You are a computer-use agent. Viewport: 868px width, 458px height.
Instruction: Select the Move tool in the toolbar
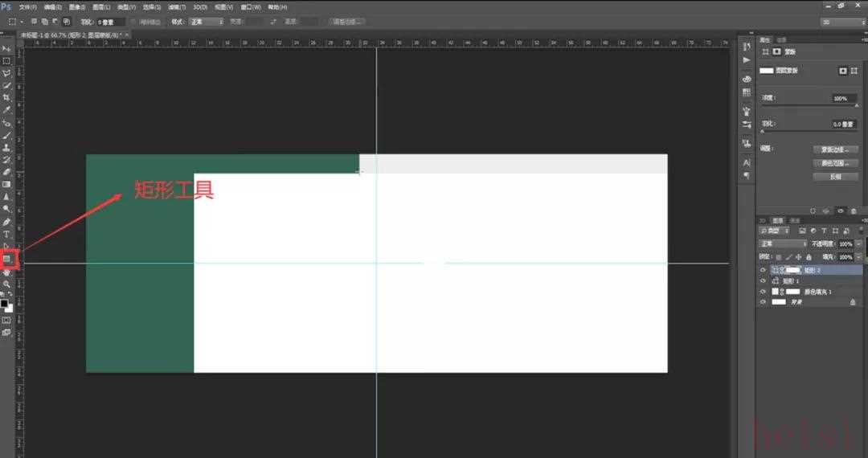click(x=6, y=48)
